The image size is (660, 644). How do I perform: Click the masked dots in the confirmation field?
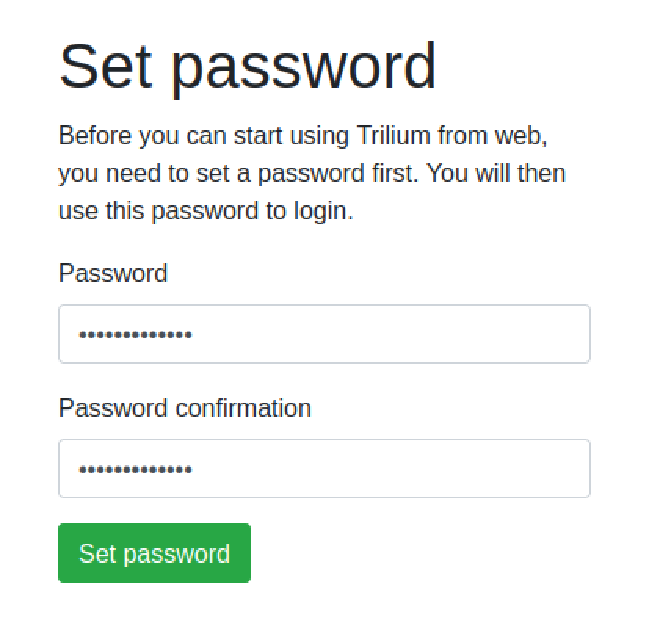coord(135,468)
